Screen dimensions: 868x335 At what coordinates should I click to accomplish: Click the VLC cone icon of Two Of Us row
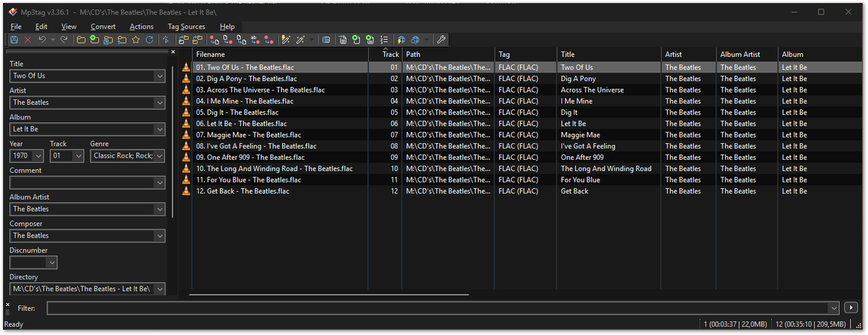[x=187, y=67]
